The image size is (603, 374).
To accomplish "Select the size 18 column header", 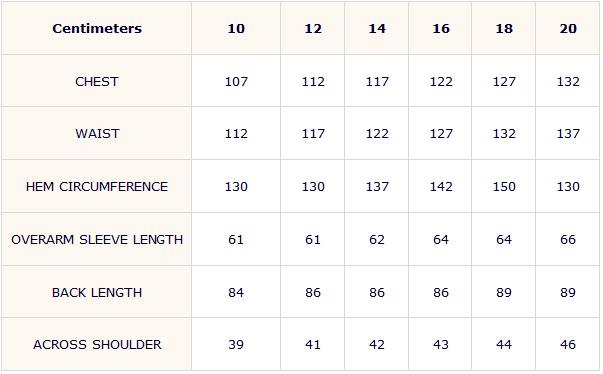I will pos(504,28).
